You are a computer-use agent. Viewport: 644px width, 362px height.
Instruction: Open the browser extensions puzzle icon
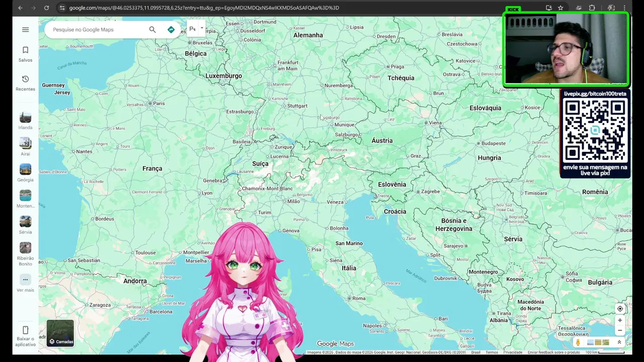pos(592,8)
